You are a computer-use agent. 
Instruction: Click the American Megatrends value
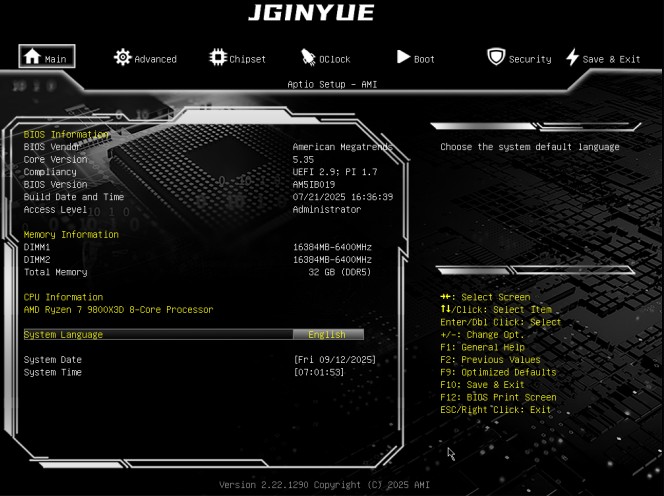343,147
